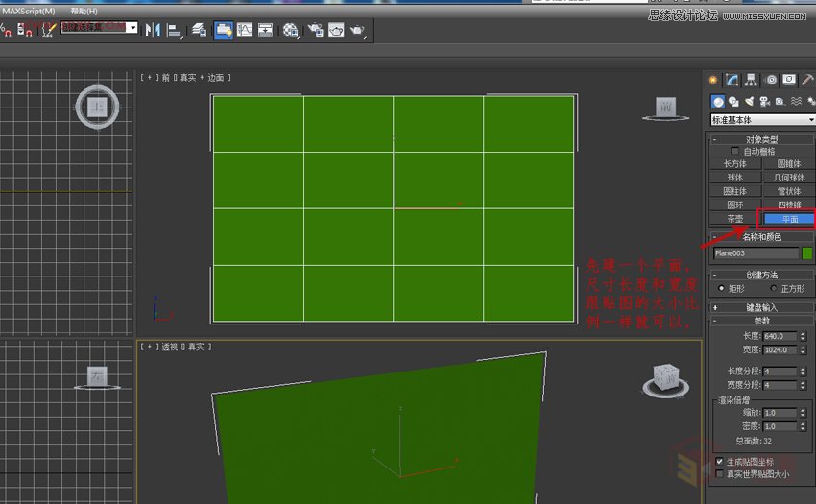Click the spinner snap toggle icon
The image size is (816, 504).
pyautogui.click(x=24, y=30)
